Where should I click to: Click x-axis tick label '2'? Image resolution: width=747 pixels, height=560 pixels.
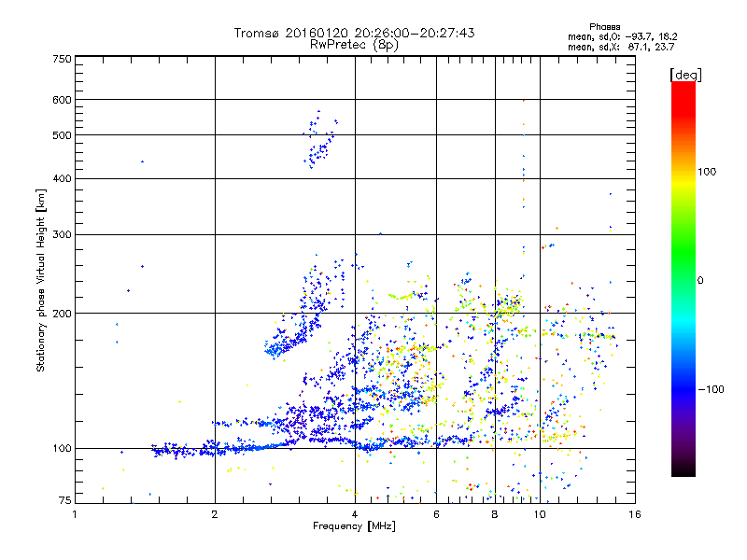click(x=215, y=514)
